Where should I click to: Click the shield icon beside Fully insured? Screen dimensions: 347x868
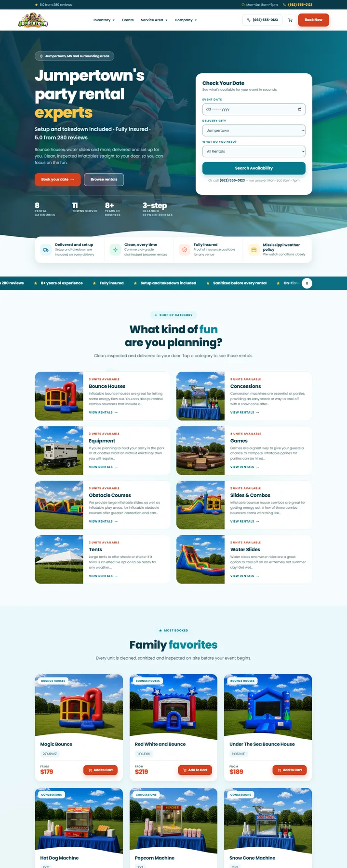click(x=185, y=250)
